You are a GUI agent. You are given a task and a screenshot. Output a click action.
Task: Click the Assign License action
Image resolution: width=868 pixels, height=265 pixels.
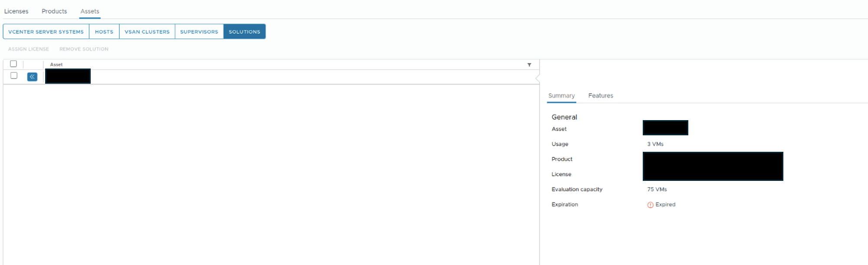click(x=29, y=49)
